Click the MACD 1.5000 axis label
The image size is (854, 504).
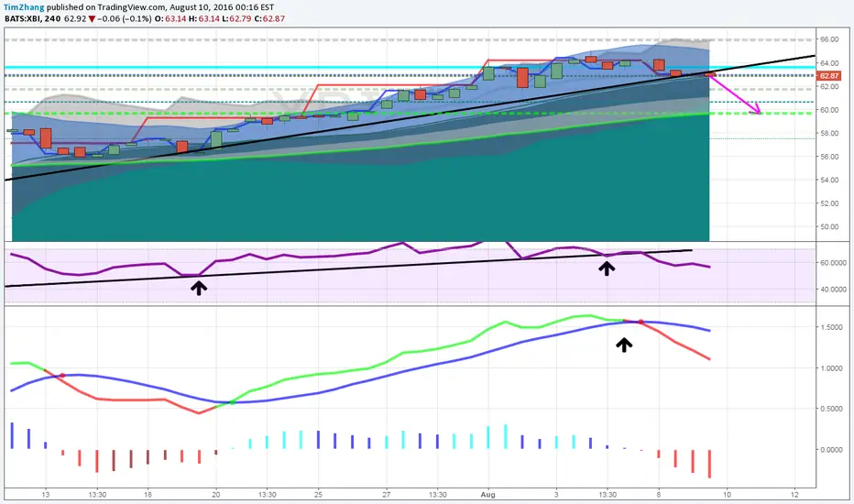coord(832,327)
